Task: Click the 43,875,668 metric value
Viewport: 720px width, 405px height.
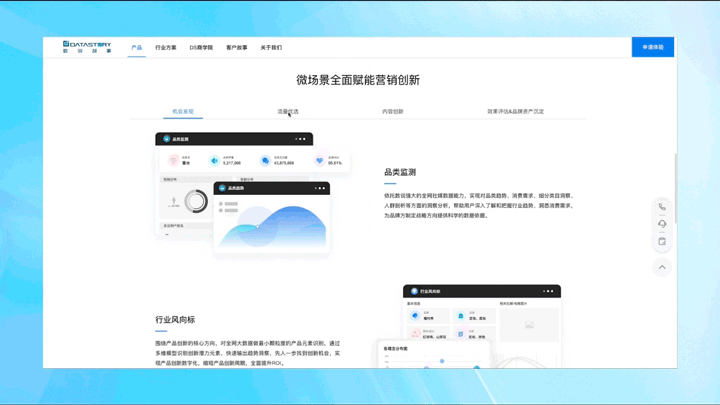Action: coord(284,163)
